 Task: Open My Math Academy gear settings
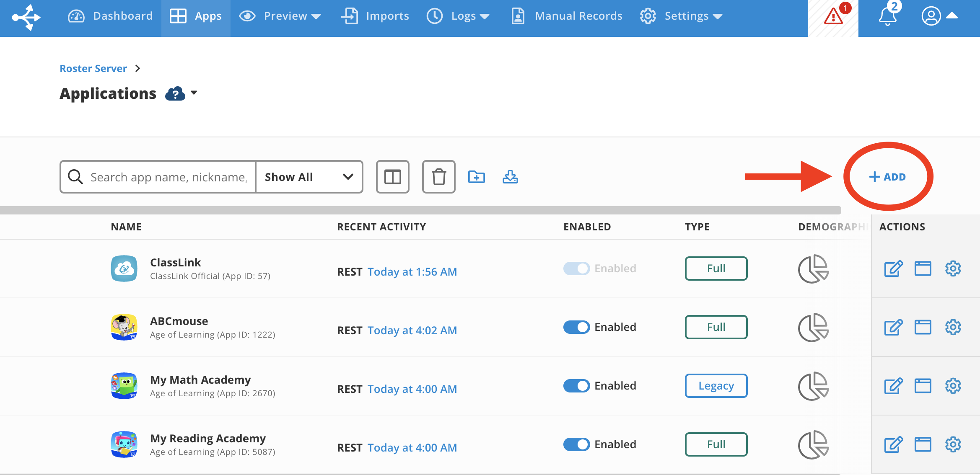point(953,386)
